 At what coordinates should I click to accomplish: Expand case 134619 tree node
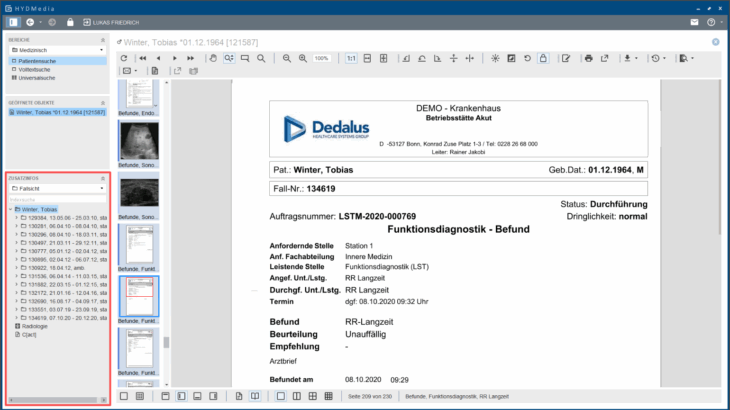17,317
